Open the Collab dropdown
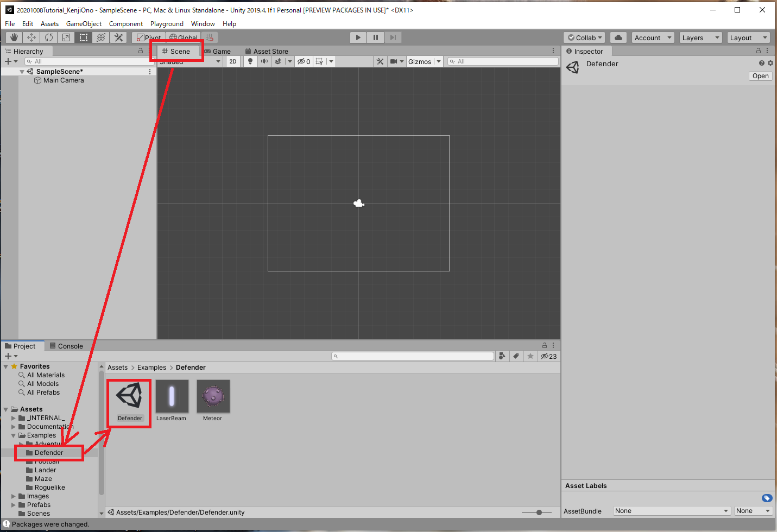 coord(584,37)
